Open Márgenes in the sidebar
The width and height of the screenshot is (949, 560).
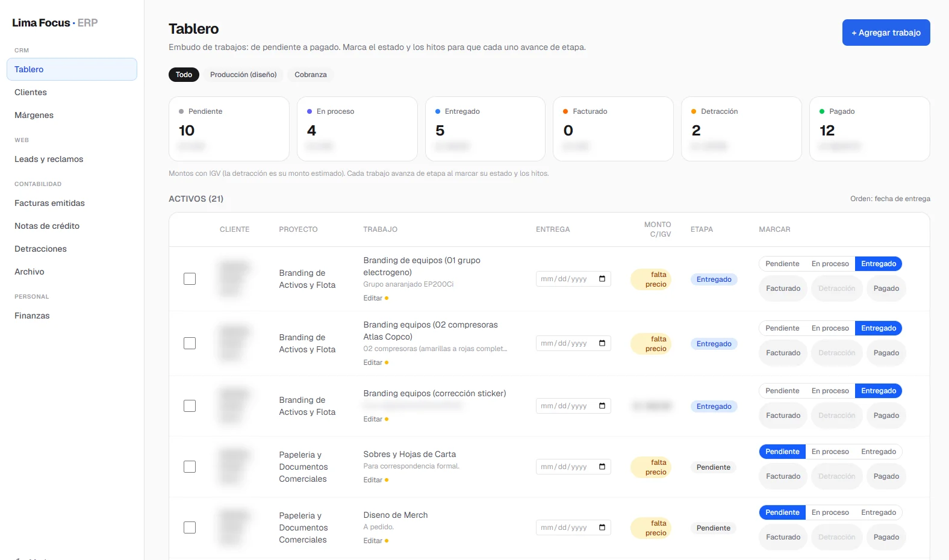coord(72,115)
